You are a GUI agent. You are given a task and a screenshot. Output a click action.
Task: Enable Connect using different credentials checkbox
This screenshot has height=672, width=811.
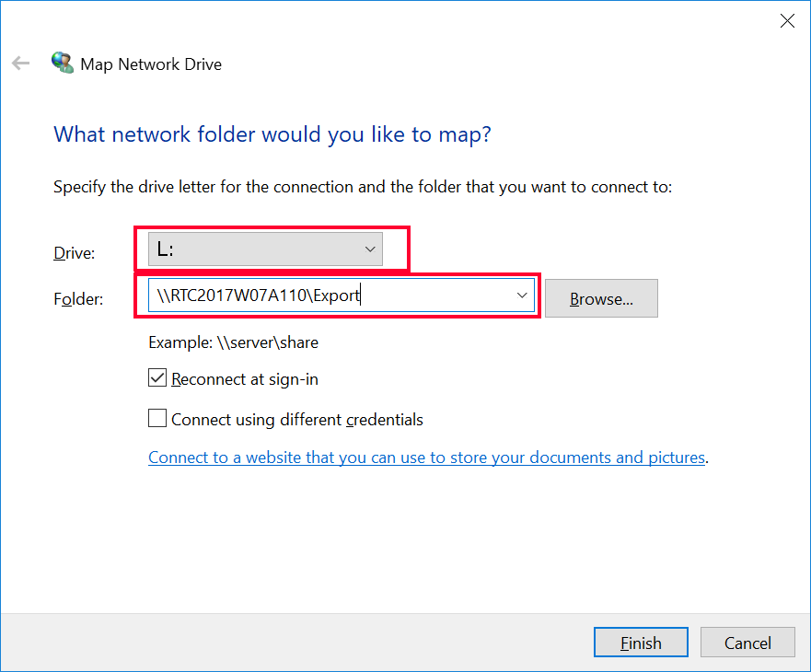pyautogui.click(x=157, y=418)
